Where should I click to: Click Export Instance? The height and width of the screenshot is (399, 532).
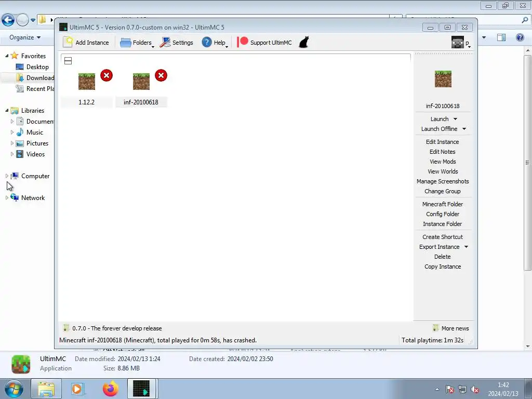(439, 247)
